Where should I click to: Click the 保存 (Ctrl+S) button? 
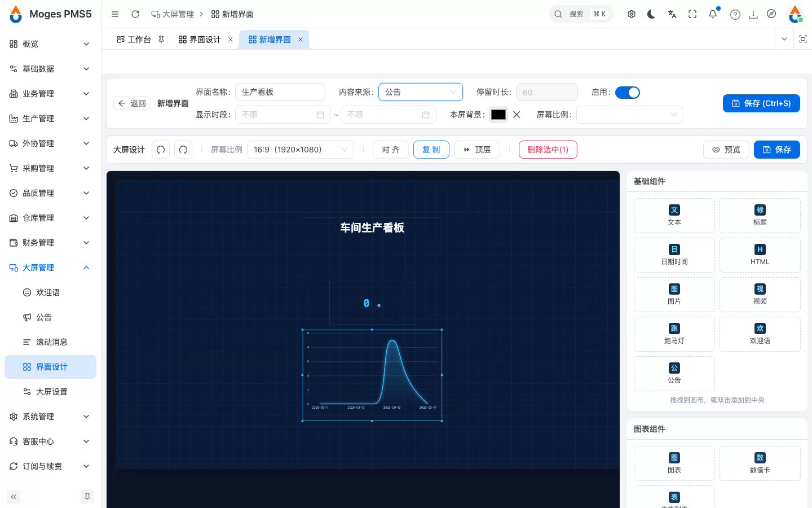tap(761, 103)
